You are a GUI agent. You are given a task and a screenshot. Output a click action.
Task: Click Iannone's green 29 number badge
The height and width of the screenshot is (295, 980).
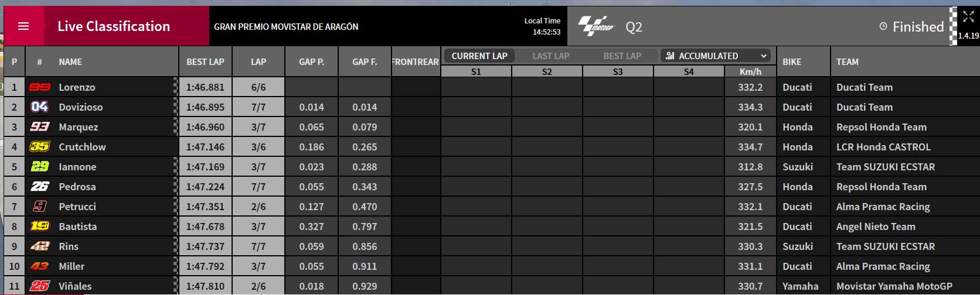pyautogui.click(x=40, y=167)
